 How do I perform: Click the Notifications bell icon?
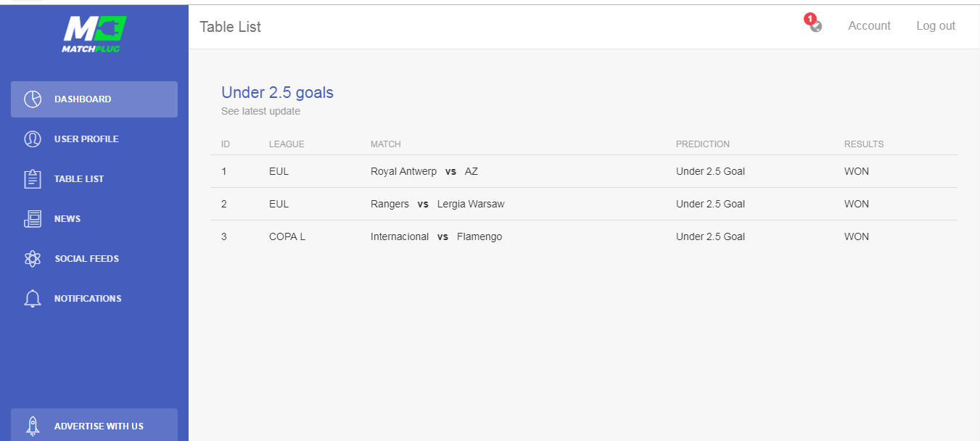point(33,299)
